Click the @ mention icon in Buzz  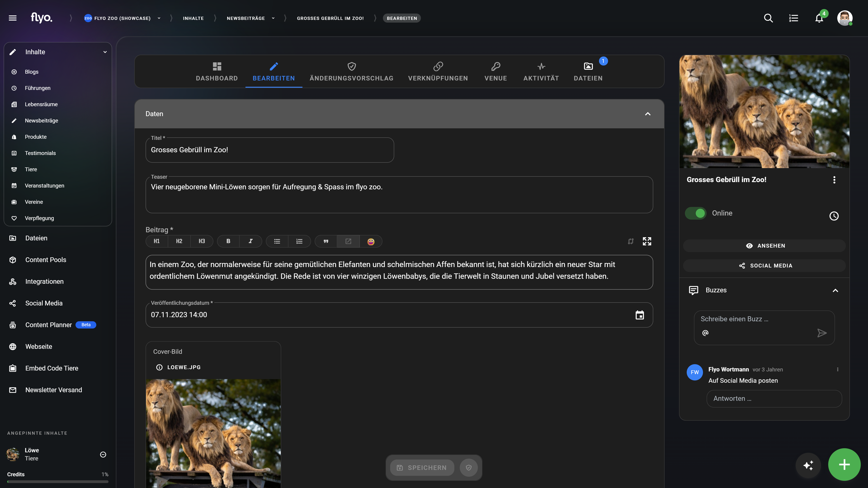point(705,333)
